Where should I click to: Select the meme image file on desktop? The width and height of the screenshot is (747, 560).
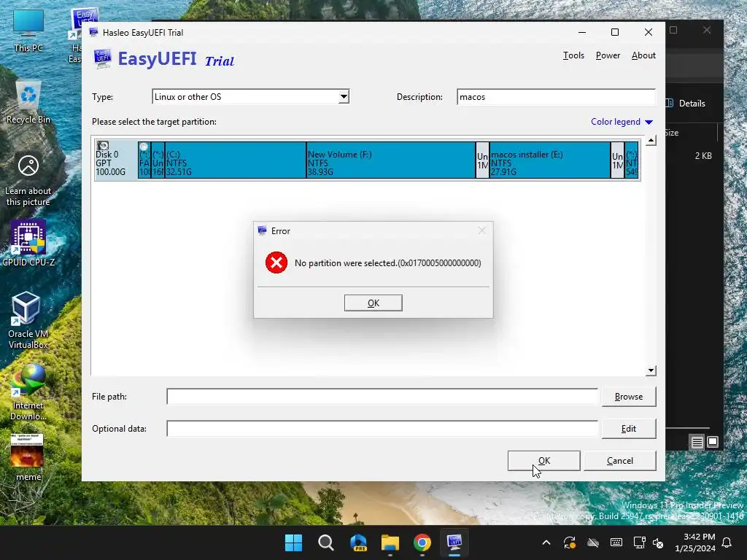[28, 457]
